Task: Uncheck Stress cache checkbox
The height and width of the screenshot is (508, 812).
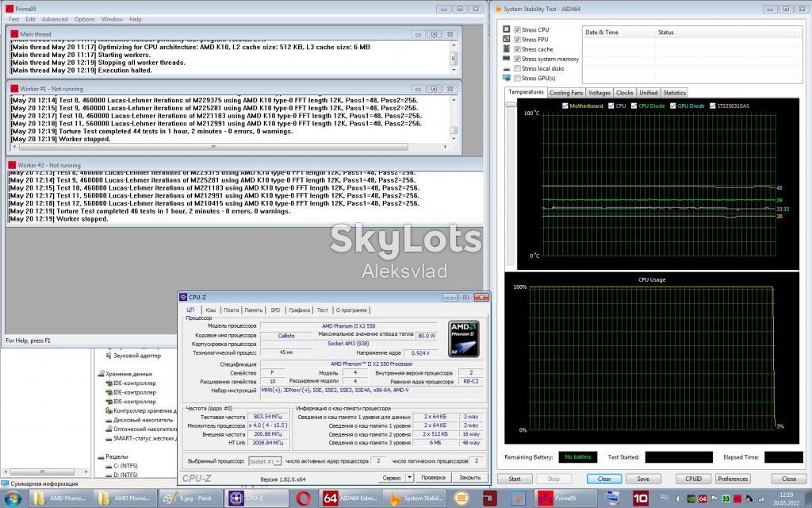Action: (517, 48)
